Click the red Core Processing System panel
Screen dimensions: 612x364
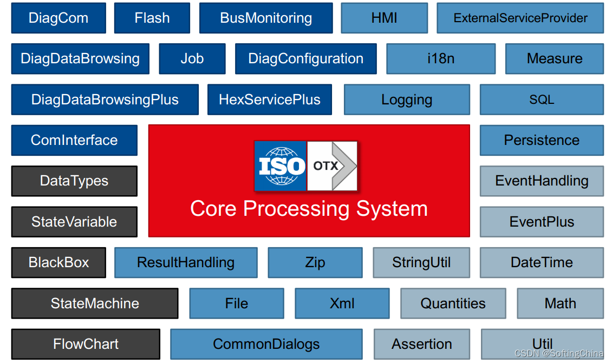[309, 181]
